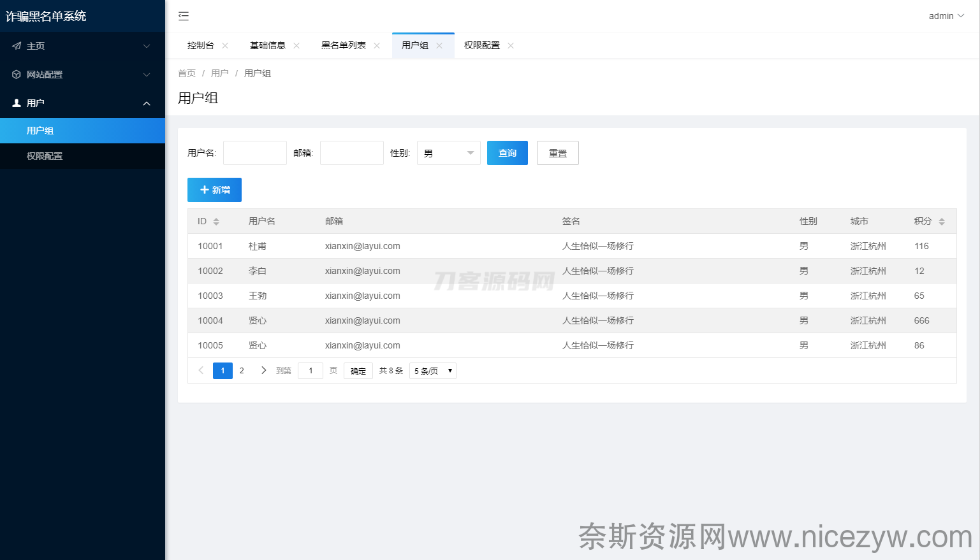
Task: Select 权限配置 in the sidebar
Action: [82, 156]
